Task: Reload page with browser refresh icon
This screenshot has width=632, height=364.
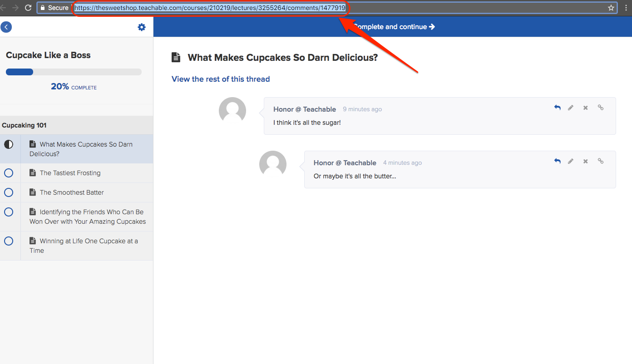Action: tap(28, 8)
